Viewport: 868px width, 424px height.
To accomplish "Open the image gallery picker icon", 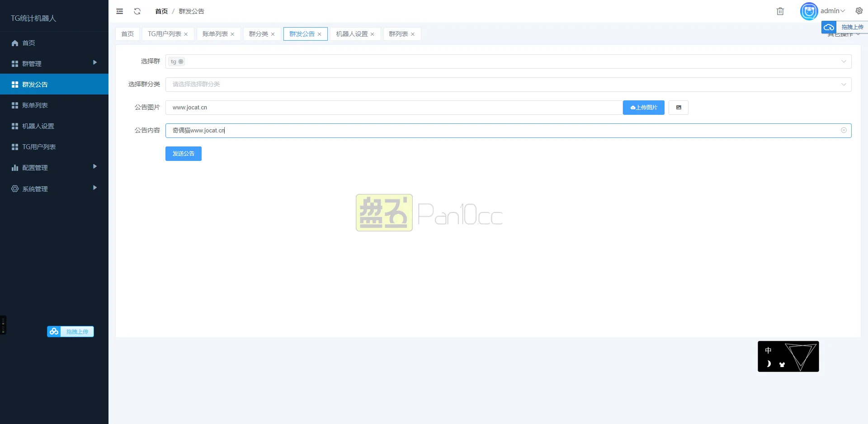I will tap(678, 108).
